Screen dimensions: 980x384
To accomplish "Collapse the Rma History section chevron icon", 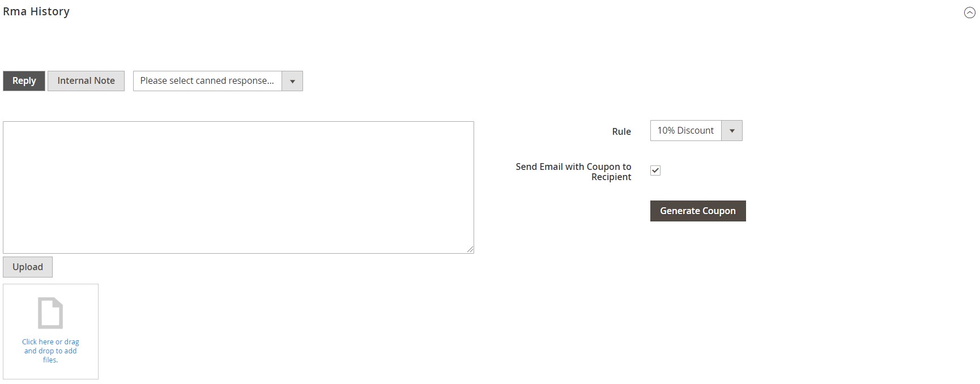I will (x=969, y=13).
